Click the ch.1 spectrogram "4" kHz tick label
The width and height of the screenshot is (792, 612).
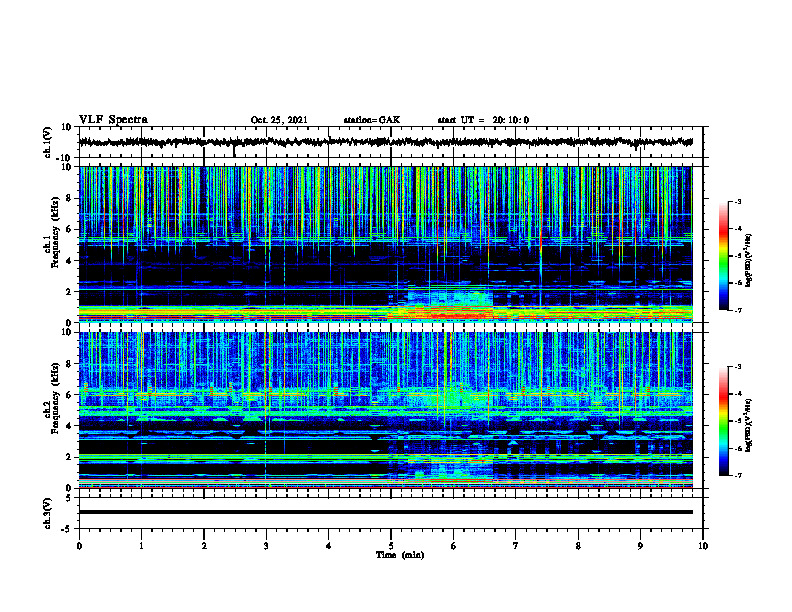coord(70,261)
